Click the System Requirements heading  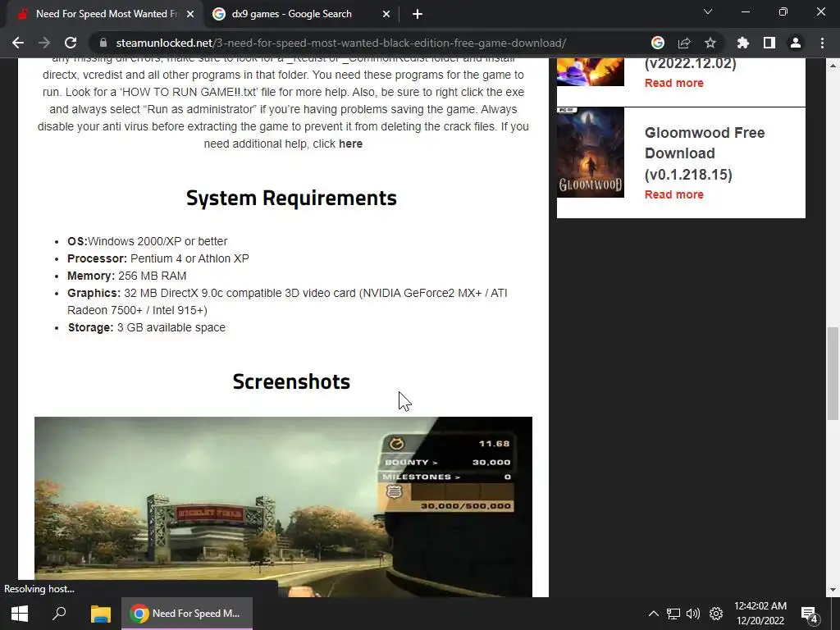(291, 198)
